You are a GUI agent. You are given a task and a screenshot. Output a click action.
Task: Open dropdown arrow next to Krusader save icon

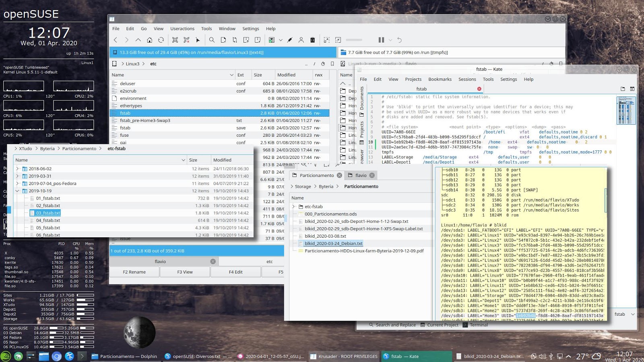(x=281, y=40)
